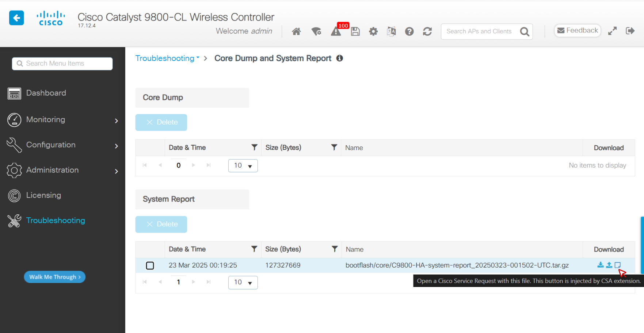Go to Core Dump first page arrow
Image resolution: width=644 pixels, height=333 pixels.
(145, 165)
